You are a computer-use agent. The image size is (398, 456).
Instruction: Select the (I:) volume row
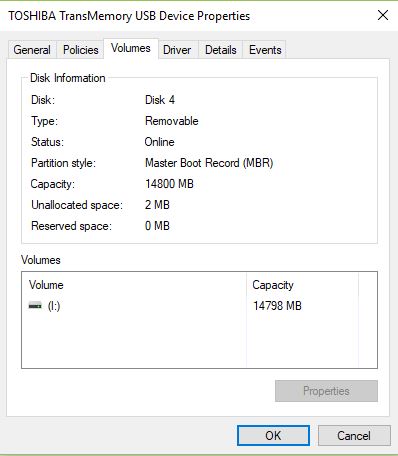(199, 306)
